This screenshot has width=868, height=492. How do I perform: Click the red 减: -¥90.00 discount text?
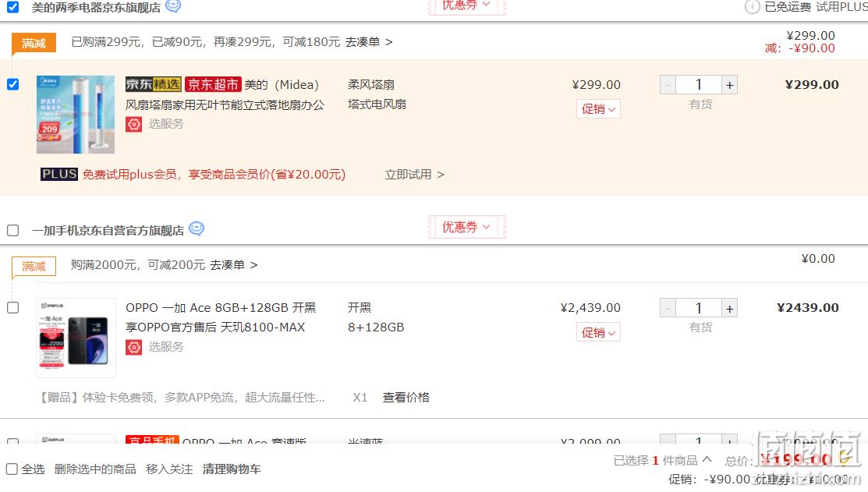click(800, 48)
